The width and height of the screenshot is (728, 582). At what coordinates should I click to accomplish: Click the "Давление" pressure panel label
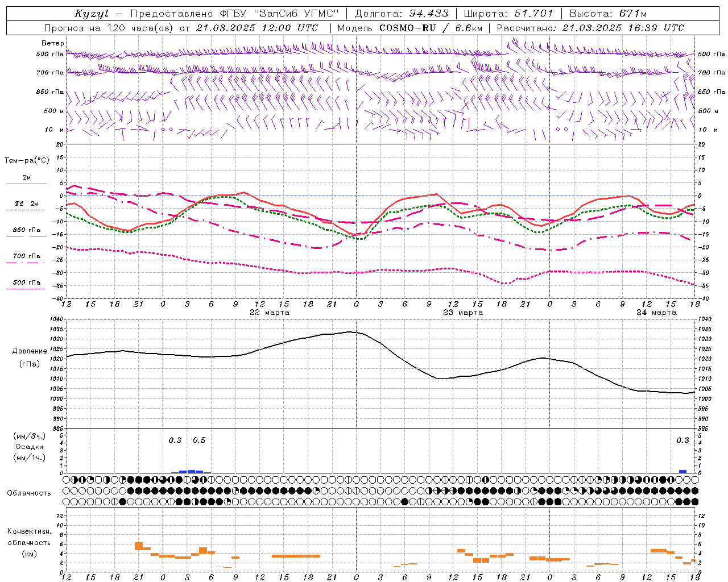[29, 351]
